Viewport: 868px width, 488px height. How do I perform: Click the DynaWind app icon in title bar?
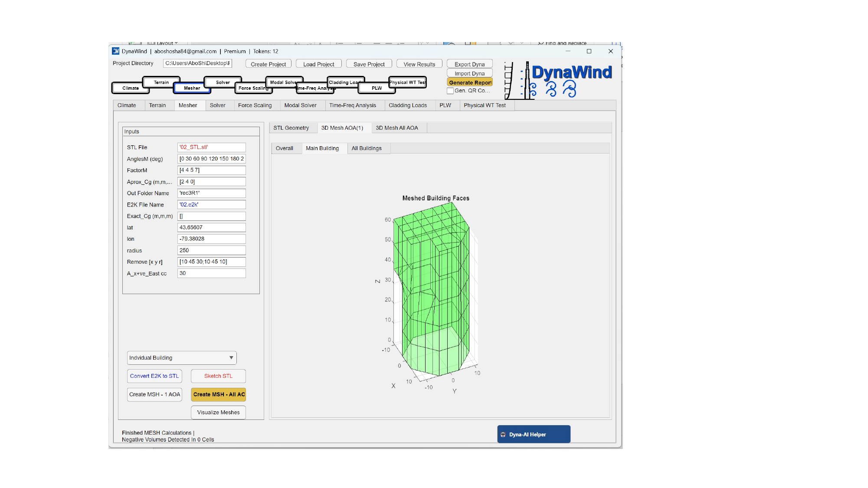115,51
